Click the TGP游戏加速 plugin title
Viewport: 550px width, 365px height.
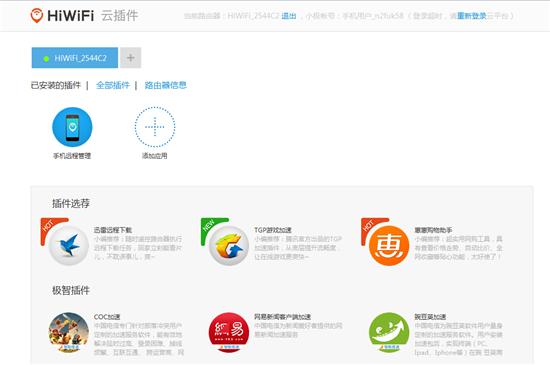click(x=273, y=230)
